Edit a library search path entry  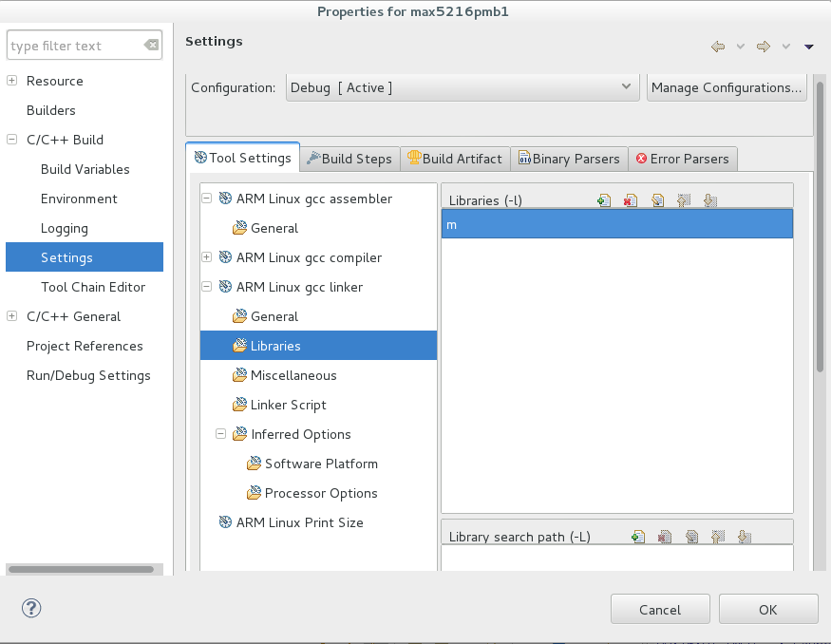point(690,537)
